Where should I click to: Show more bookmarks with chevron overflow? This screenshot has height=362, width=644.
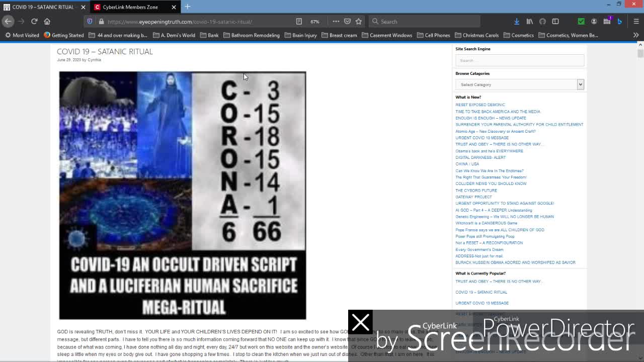(x=636, y=35)
